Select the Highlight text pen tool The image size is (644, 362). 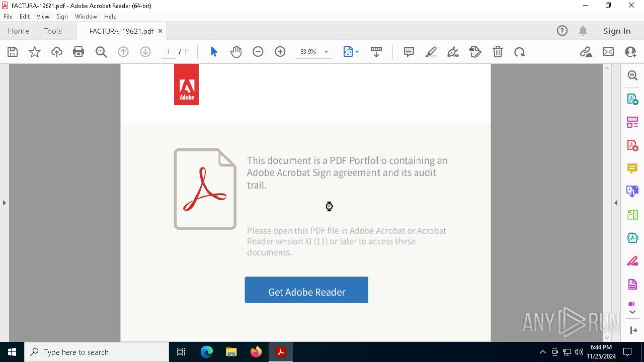(431, 52)
